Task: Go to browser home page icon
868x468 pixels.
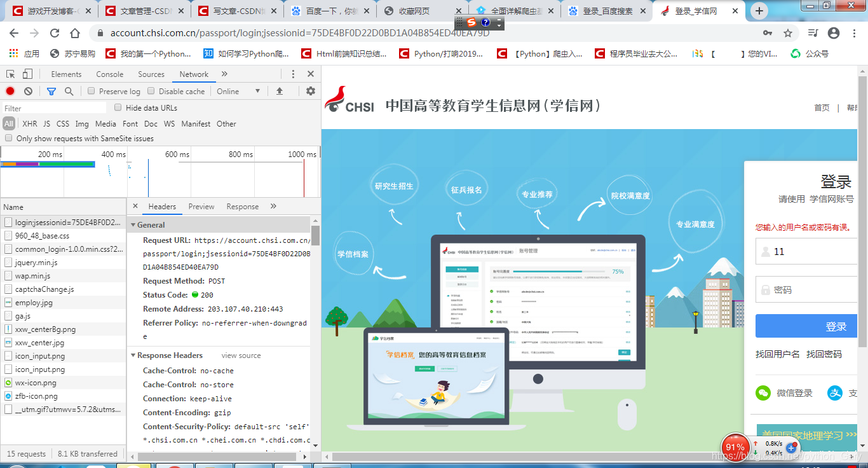Action: (x=75, y=33)
